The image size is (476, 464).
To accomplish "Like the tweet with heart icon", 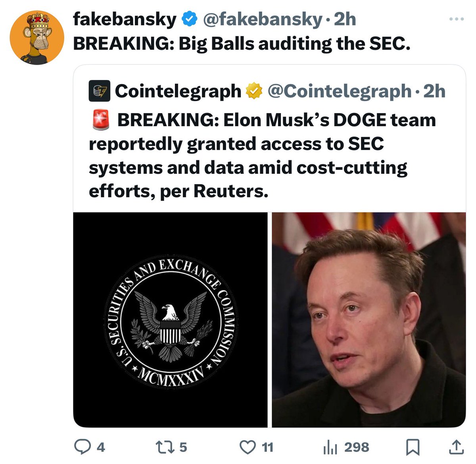I will (x=248, y=447).
